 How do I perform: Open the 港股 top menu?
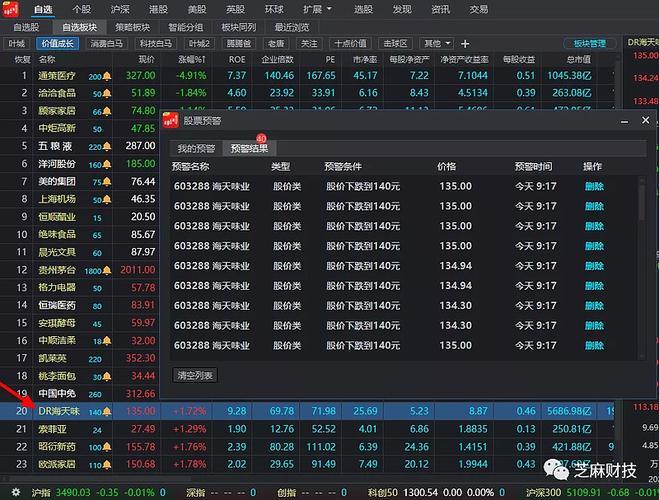click(x=158, y=9)
